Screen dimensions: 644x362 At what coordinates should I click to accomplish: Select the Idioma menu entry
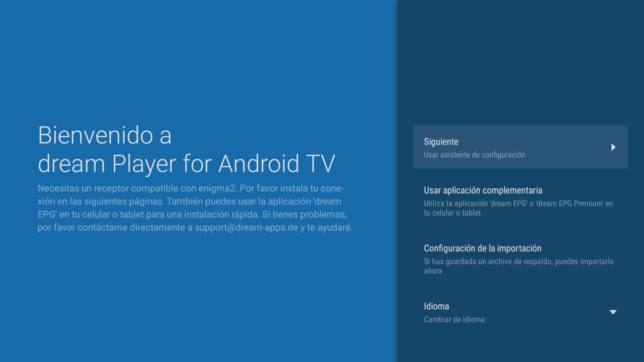[436, 306]
